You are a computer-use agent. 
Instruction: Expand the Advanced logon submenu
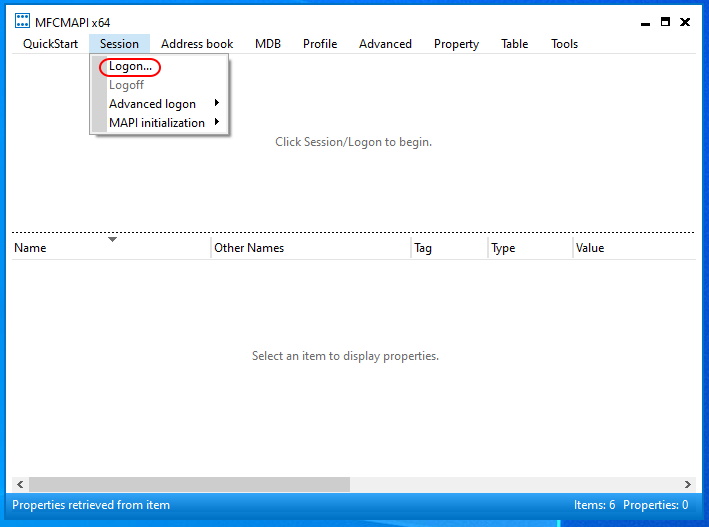[159, 104]
